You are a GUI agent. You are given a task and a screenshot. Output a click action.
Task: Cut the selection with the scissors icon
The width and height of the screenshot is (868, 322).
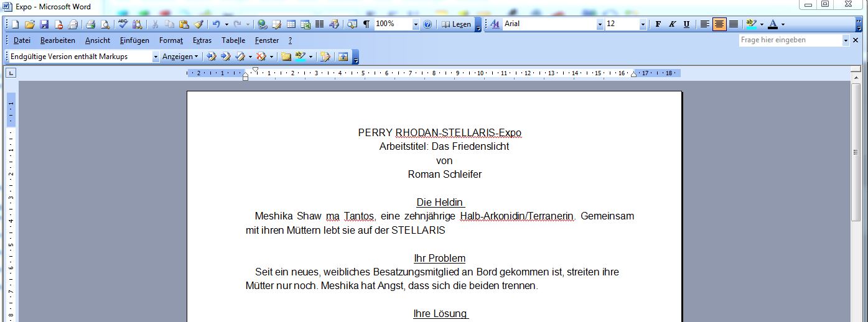[x=155, y=24]
